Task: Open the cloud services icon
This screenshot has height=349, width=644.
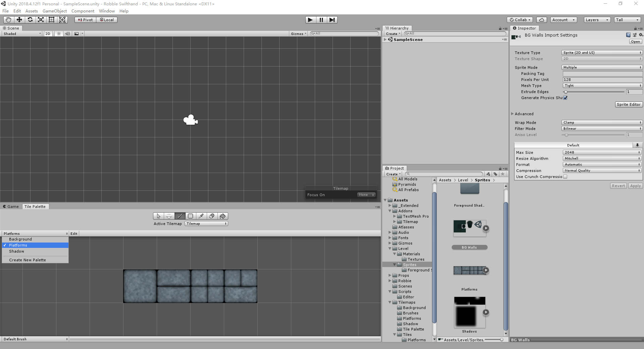Action: [x=541, y=20]
